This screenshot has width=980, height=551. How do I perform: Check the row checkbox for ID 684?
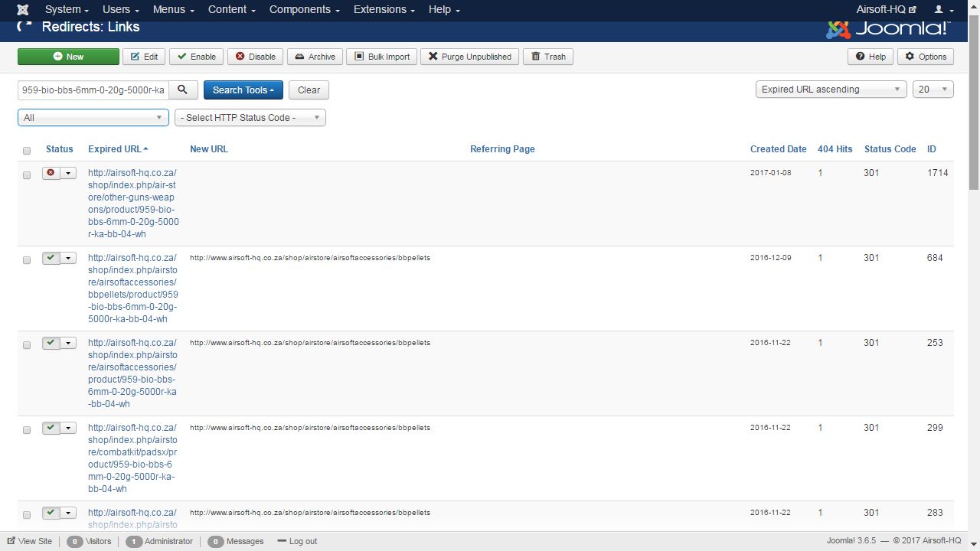coord(27,260)
